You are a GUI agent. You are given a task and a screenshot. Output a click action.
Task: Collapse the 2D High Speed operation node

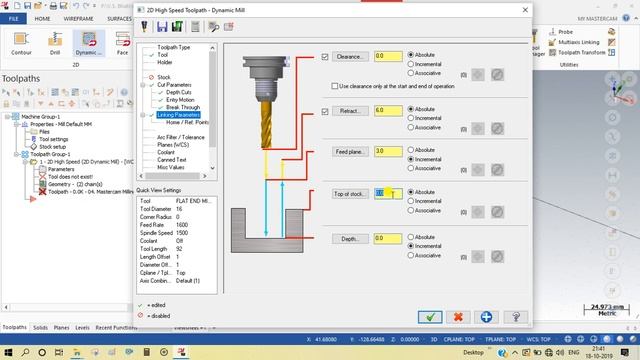click(25, 162)
